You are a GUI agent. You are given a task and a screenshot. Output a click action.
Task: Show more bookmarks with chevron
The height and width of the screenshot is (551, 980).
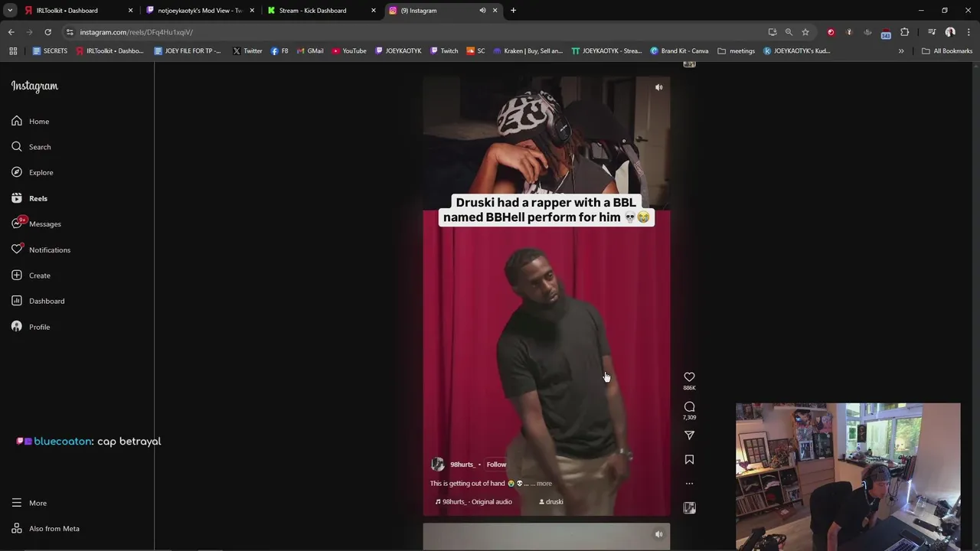(901, 51)
